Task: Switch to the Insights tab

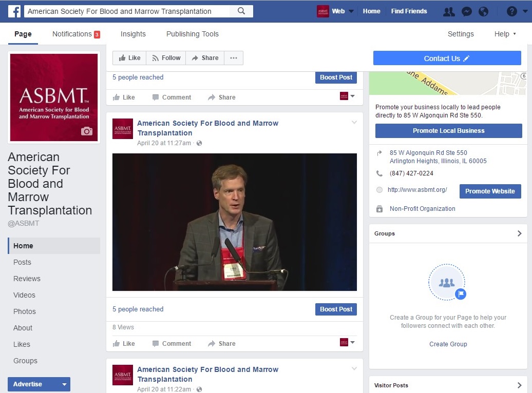Action: point(133,34)
